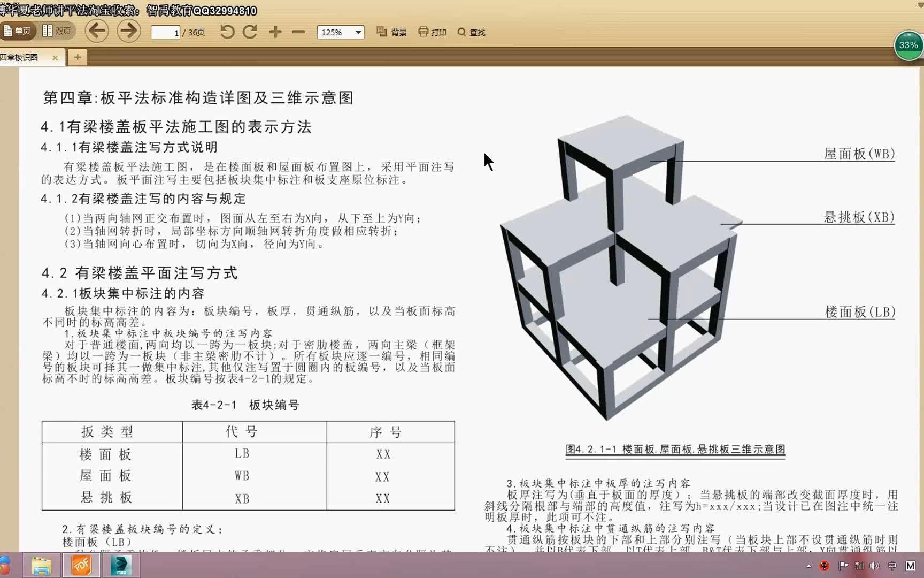Go to the next page arrow
Image resolution: width=924 pixels, height=578 pixels.
point(128,31)
